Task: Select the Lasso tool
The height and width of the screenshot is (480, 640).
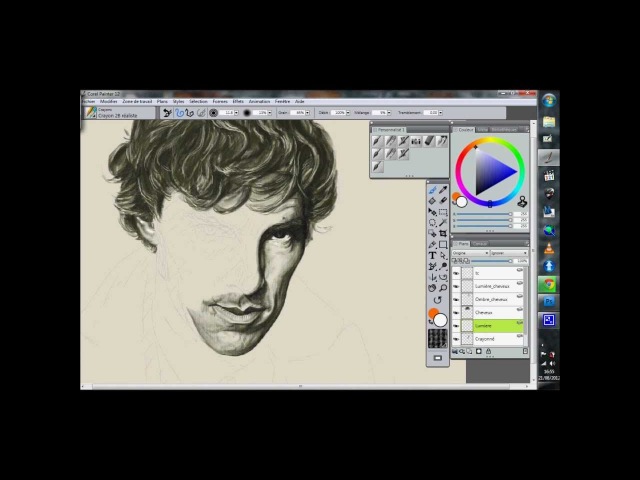Action: coord(432,223)
